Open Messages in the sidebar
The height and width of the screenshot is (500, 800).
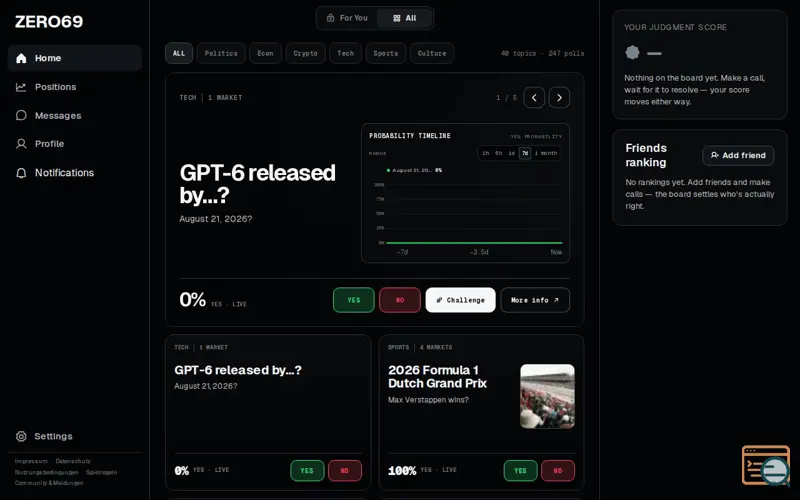(x=74, y=115)
